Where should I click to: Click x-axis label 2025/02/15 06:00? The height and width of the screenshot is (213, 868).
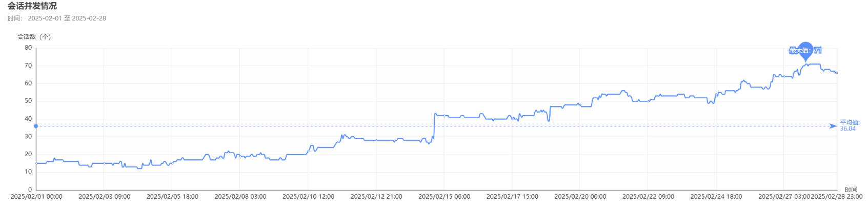tap(444, 197)
